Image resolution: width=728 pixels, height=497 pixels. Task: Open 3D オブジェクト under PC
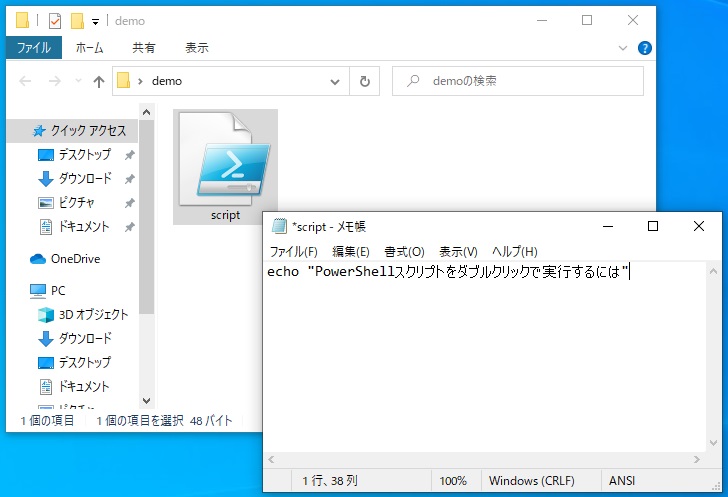(83, 315)
